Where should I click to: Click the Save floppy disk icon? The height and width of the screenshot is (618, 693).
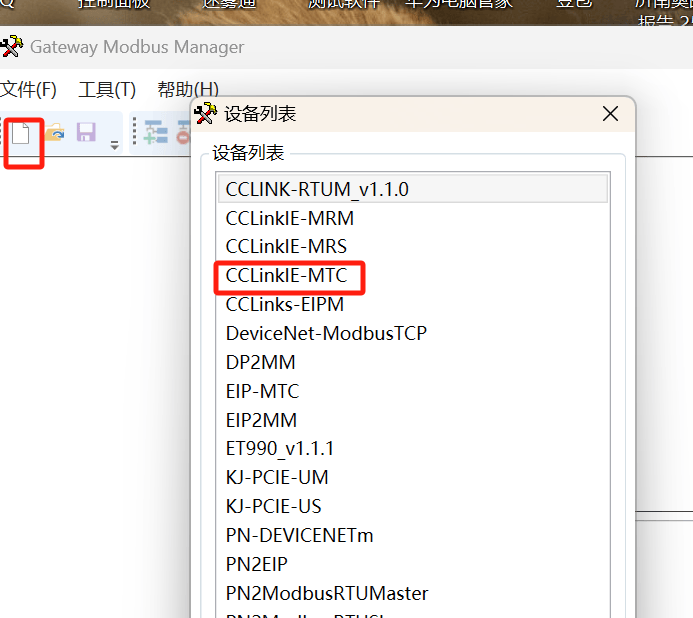[x=86, y=132]
